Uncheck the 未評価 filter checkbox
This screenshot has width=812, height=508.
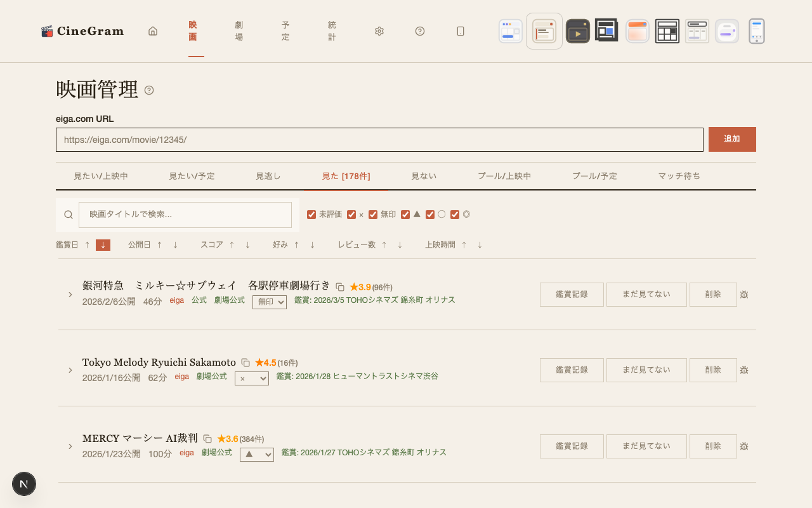311,215
